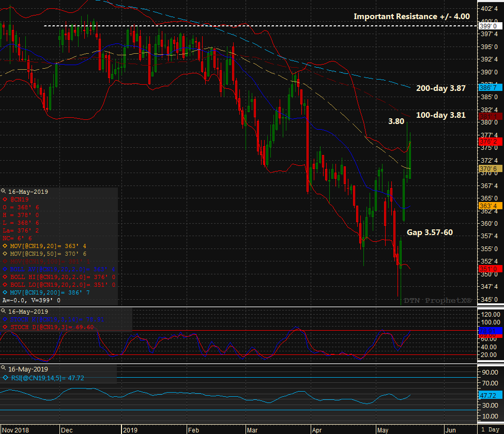The height and width of the screenshot is (434, 504).
Task: Click the red diamond beside BOLL HI
Action: click(5, 277)
